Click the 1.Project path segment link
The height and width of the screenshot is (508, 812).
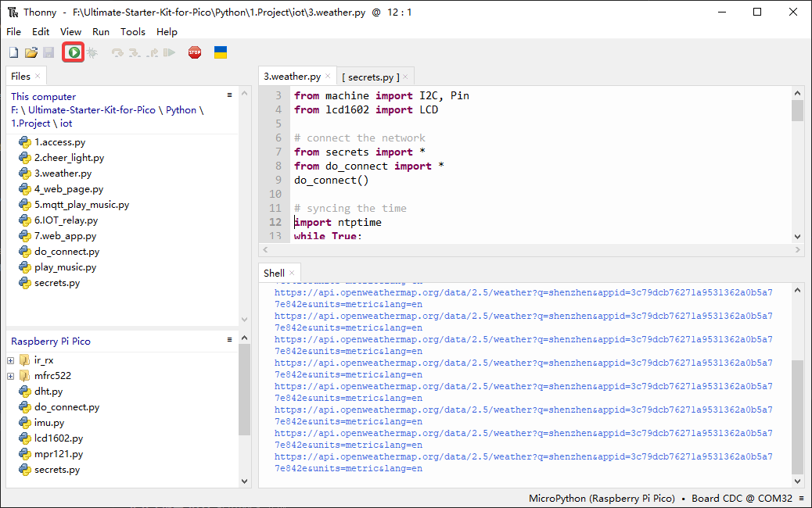click(x=31, y=123)
